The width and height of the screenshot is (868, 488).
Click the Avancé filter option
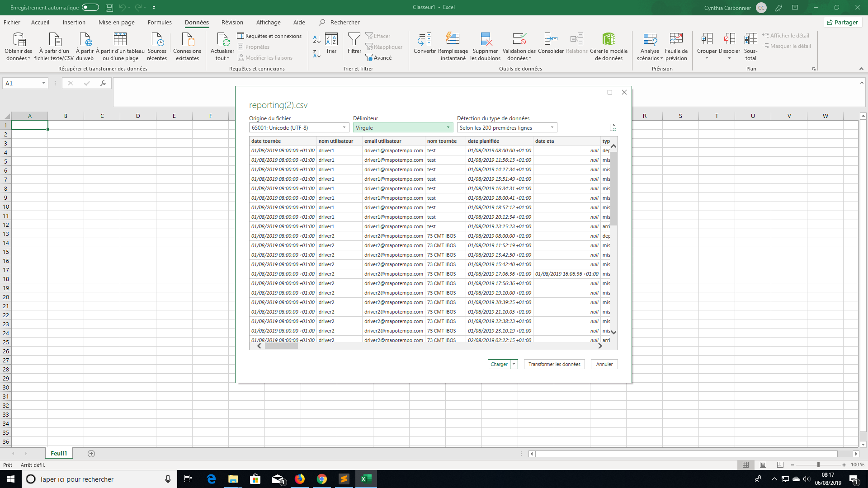pyautogui.click(x=379, y=57)
